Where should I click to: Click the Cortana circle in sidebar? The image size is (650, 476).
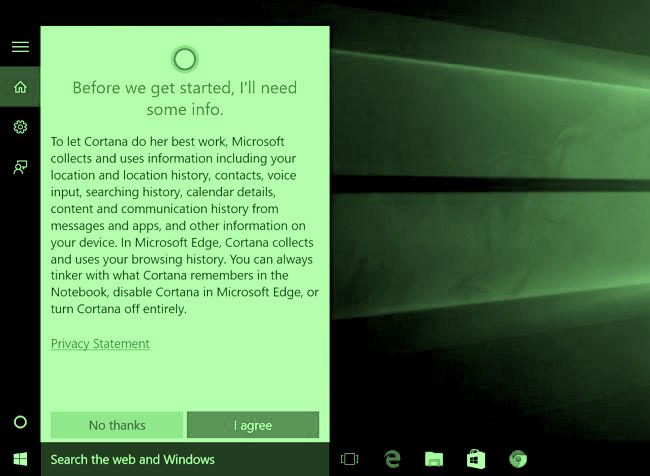(x=20, y=422)
